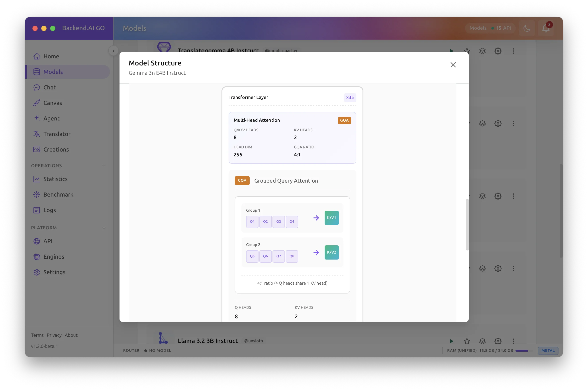Collapse the PLATFORM section
The width and height of the screenshot is (588, 390).
point(104,228)
